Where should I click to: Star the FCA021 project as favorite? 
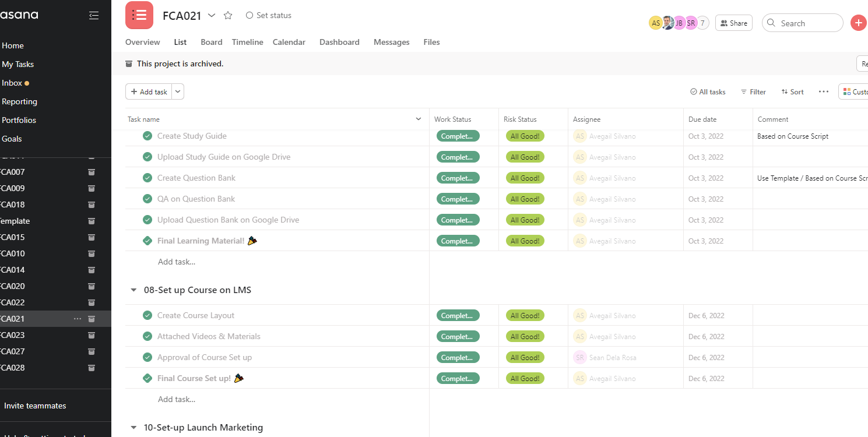(228, 16)
